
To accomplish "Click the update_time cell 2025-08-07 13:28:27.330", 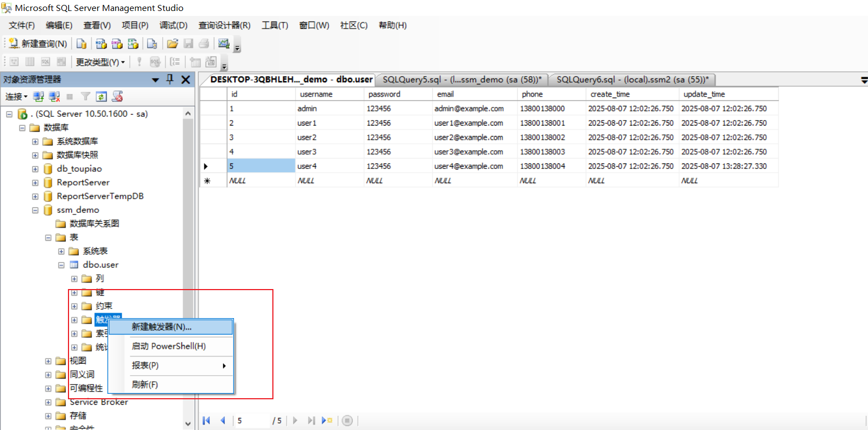I will point(728,166).
